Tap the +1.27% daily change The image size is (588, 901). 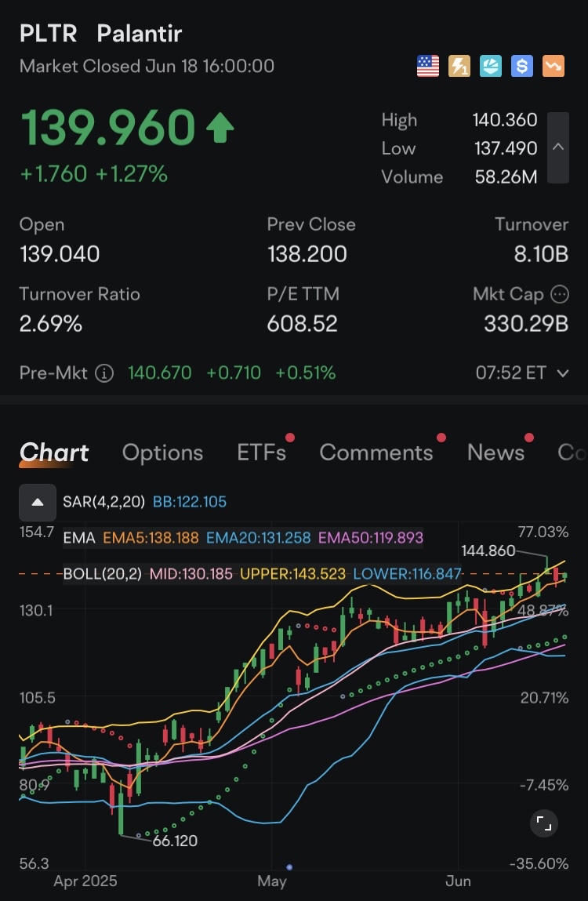point(132,174)
